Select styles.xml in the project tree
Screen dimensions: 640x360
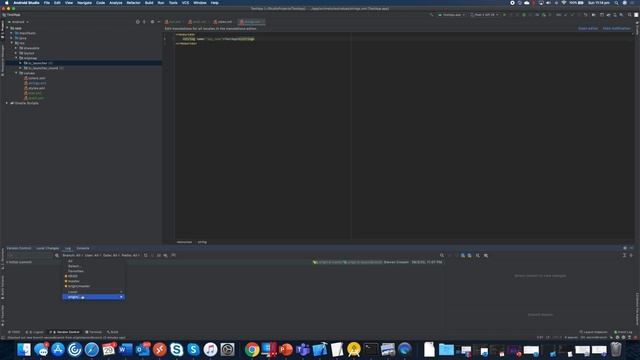click(36, 88)
